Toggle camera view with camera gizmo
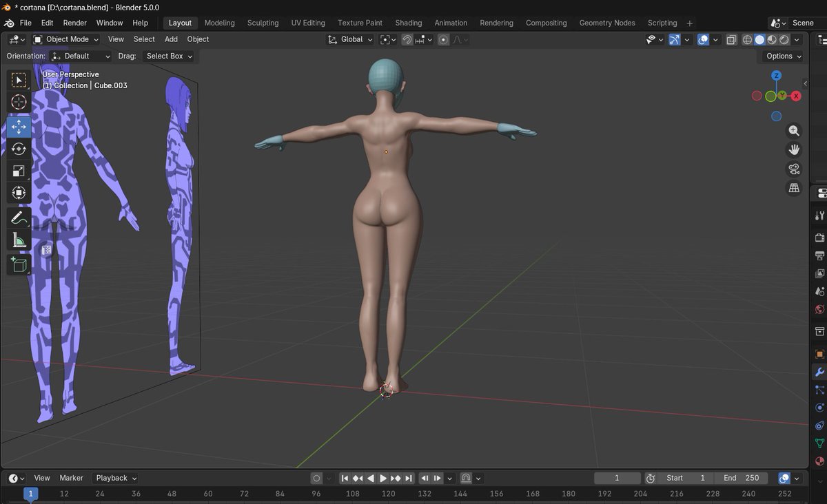Screen dimensions: 827x504 [x=794, y=169]
